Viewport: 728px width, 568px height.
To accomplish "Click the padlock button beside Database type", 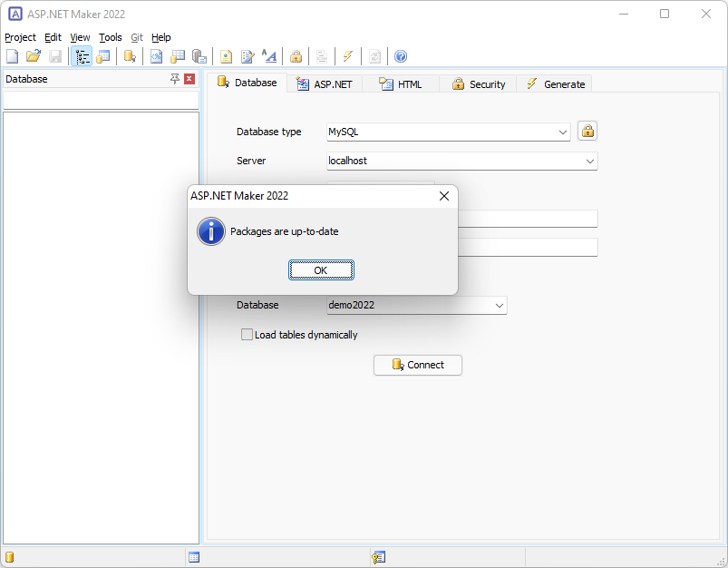I will click(x=587, y=132).
